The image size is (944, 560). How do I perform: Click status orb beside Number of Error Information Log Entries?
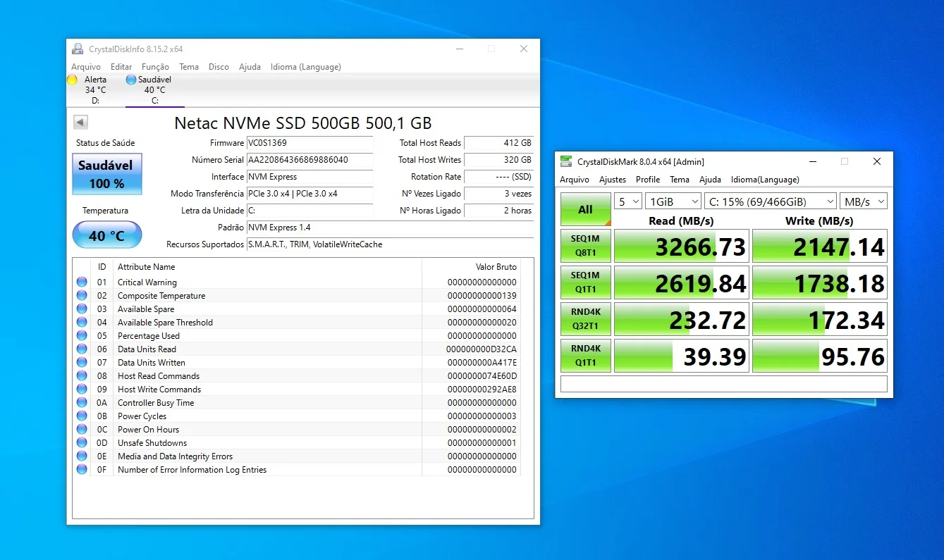click(x=82, y=470)
